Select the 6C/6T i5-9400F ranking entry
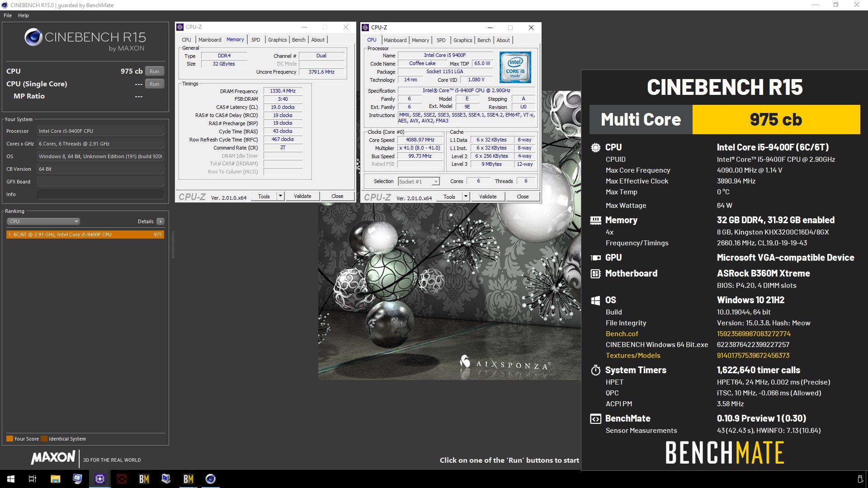This screenshot has height=488, width=868. (x=85, y=235)
